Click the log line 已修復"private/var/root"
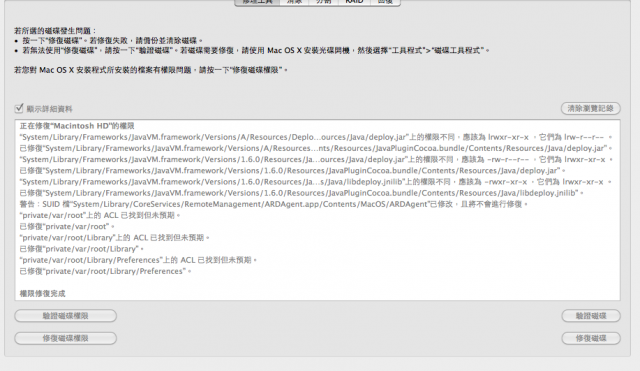The width and height of the screenshot is (640, 371). pos(67,227)
